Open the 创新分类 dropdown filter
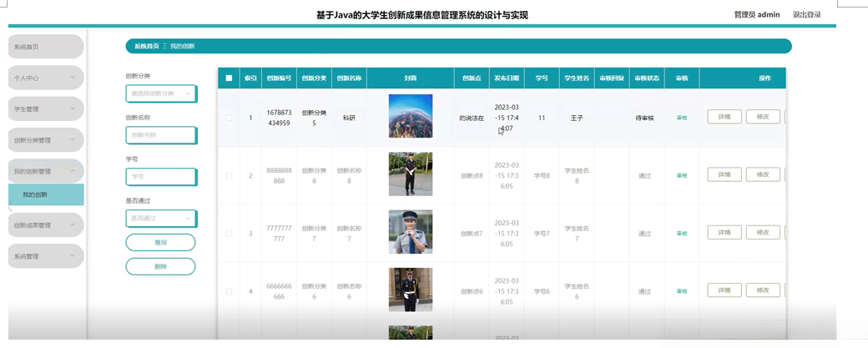 click(161, 93)
